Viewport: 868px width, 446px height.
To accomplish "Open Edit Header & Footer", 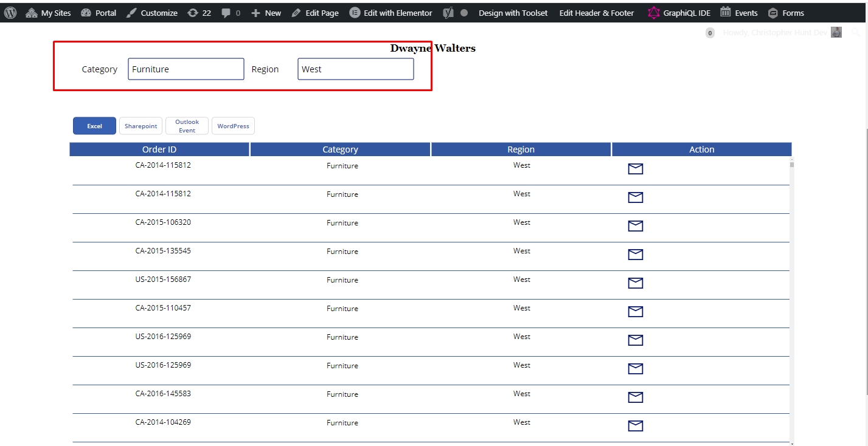I will click(x=597, y=13).
